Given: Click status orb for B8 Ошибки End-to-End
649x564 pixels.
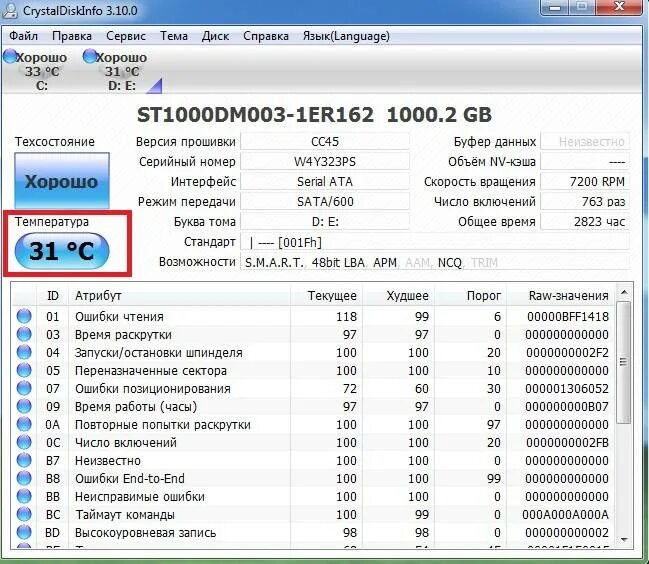Looking at the screenshot, I should pyautogui.click(x=24, y=478).
